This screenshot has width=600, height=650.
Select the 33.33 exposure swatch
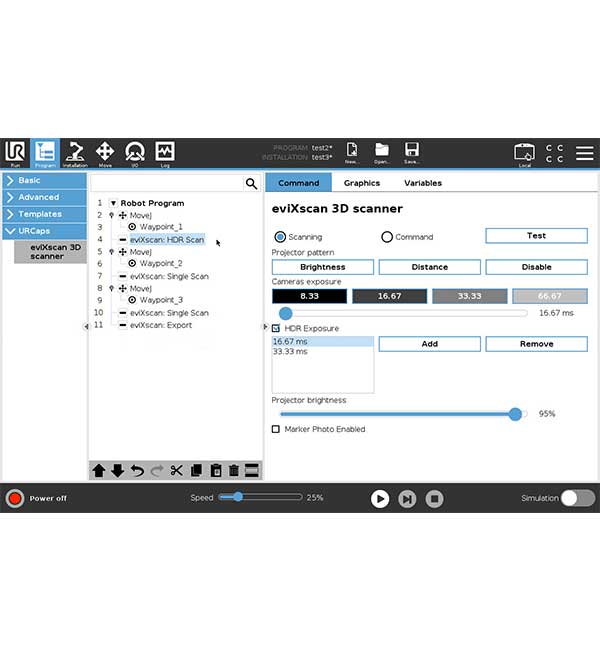469,296
